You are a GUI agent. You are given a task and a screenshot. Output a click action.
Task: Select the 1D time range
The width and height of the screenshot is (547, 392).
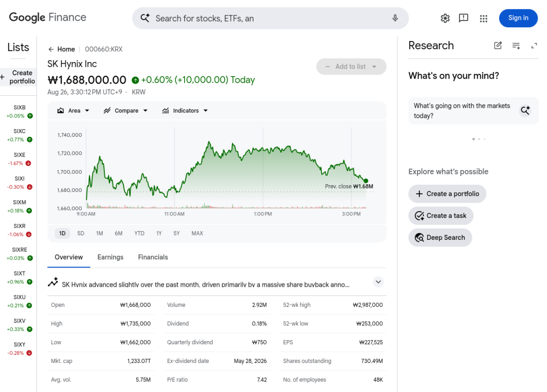click(x=62, y=233)
